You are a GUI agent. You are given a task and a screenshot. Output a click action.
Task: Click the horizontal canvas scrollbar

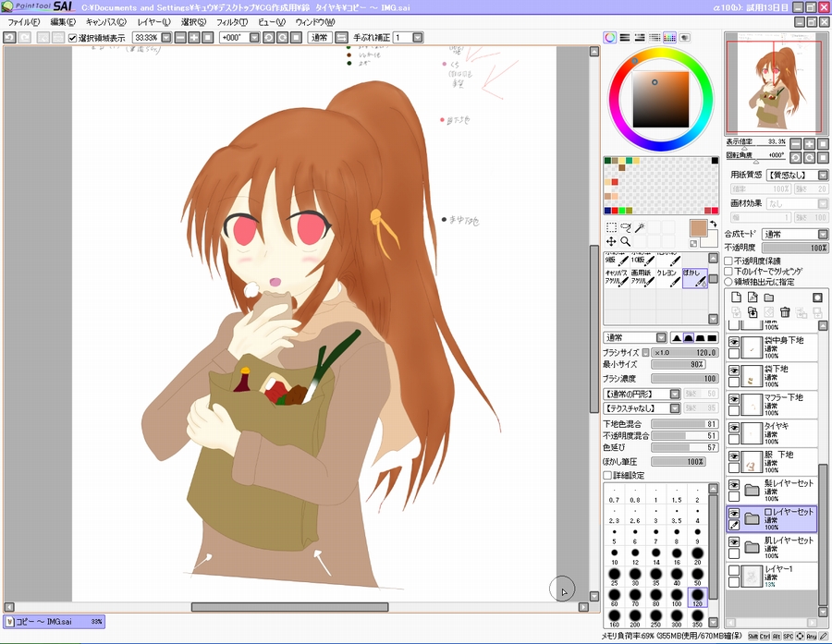(289, 607)
